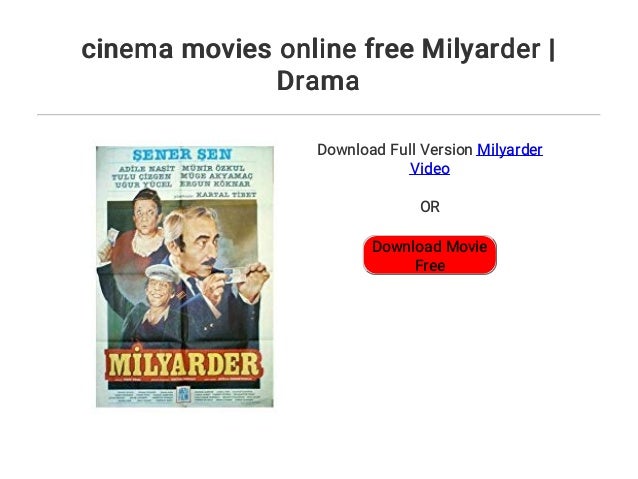The width and height of the screenshot is (638, 479).
Task: Click the banknote held by the mustached man
Action: 234,276
